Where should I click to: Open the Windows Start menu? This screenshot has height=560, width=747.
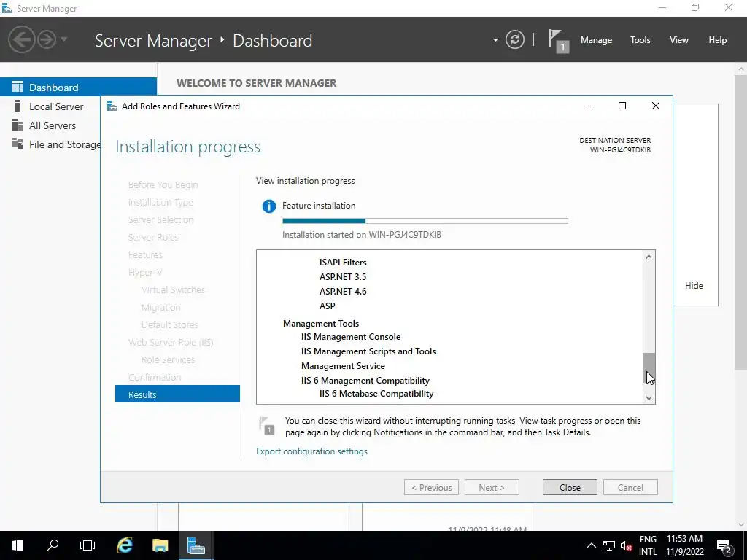[18, 545]
